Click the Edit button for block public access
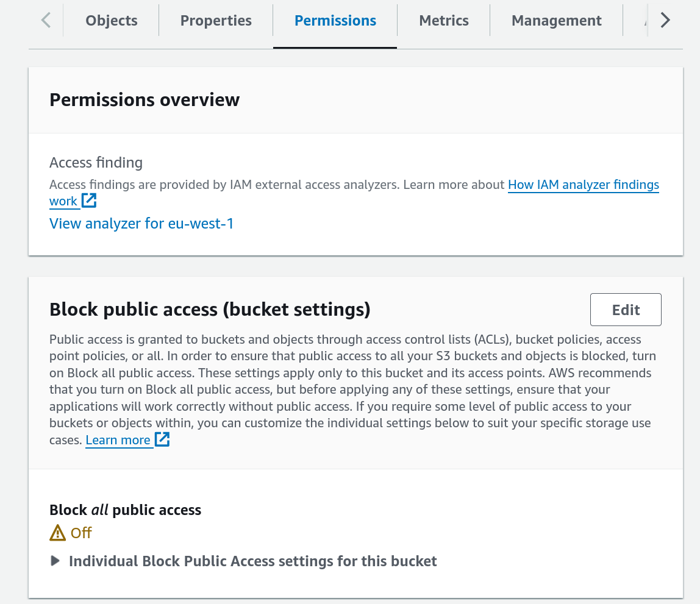 626,309
